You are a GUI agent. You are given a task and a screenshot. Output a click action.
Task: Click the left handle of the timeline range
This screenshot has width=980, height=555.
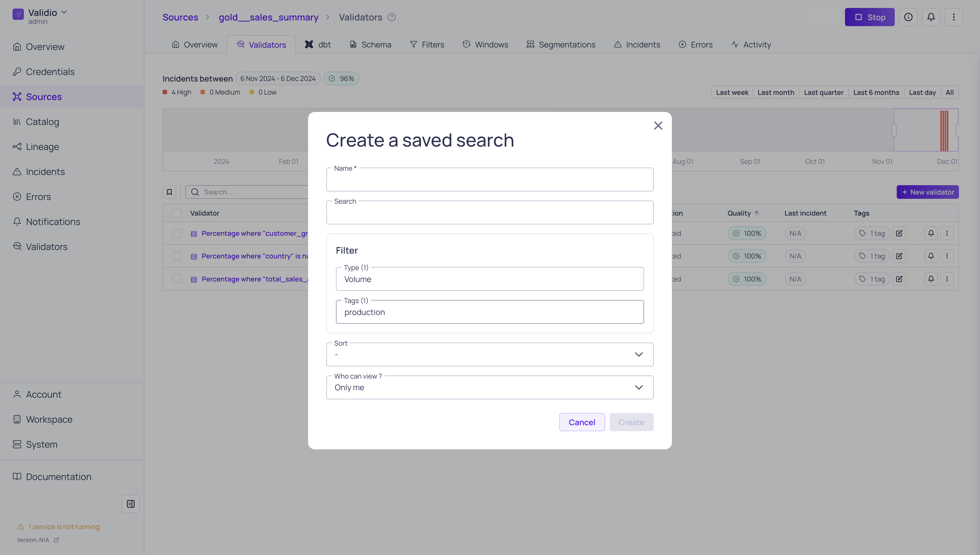[894, 130]
